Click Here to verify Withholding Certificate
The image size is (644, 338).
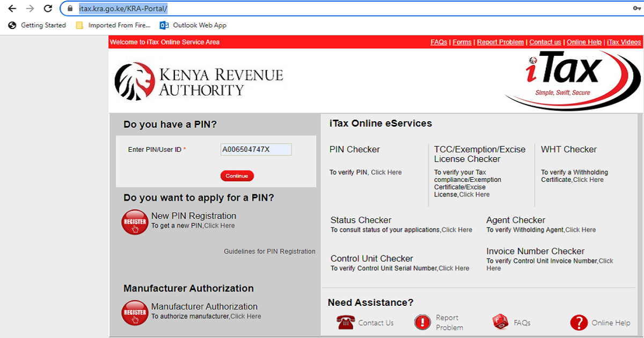588,180
